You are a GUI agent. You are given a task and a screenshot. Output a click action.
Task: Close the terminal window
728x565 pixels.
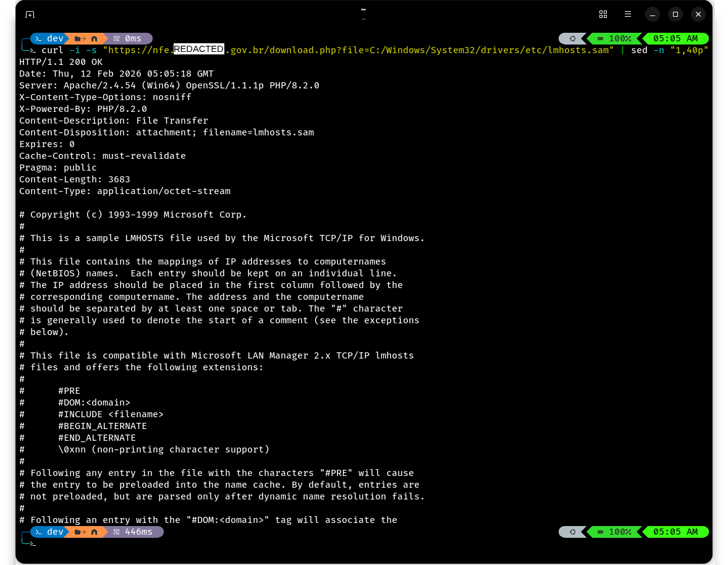tap(698, 14)
